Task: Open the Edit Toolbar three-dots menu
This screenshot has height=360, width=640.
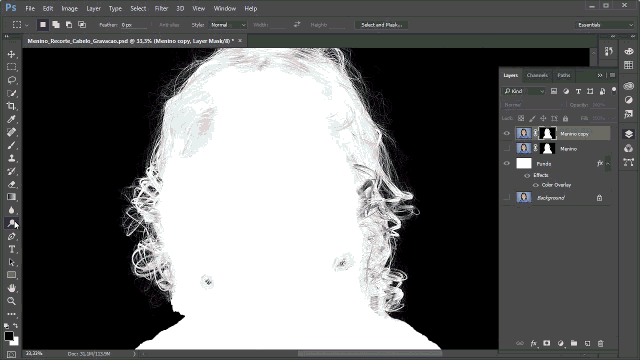Action: point(11,314)
